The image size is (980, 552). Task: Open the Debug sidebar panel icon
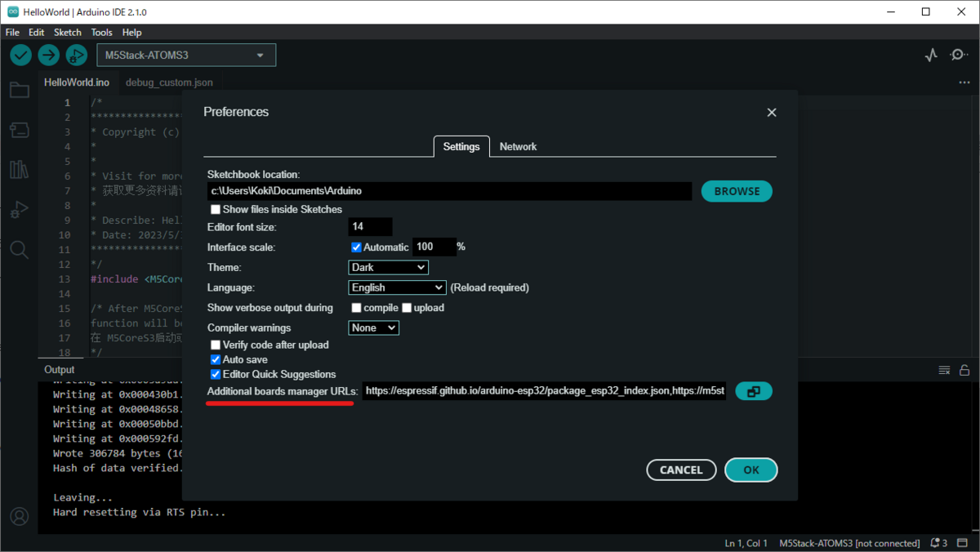point(19,210)
